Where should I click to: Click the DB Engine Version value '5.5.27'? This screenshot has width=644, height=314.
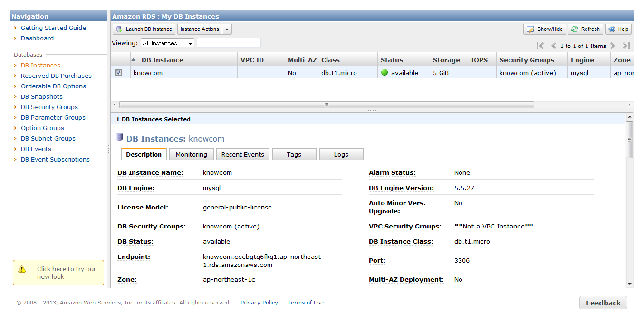click(464, 188)
